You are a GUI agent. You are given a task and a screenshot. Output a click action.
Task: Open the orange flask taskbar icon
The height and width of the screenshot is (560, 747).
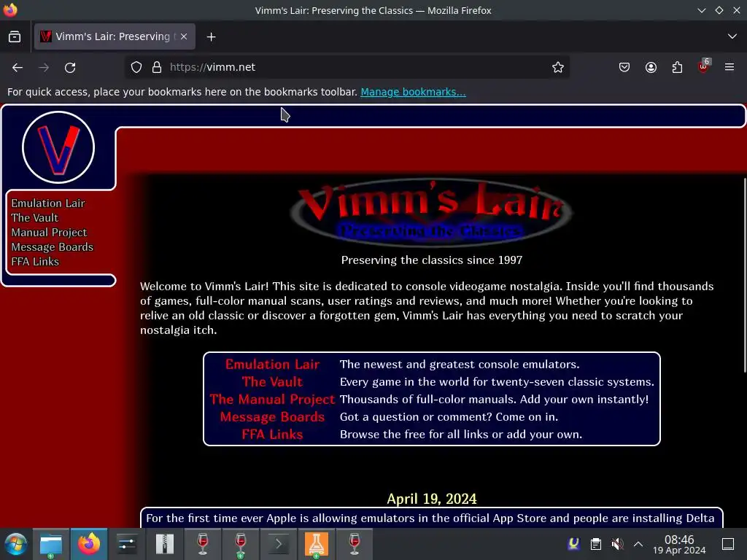pos(317,544)
